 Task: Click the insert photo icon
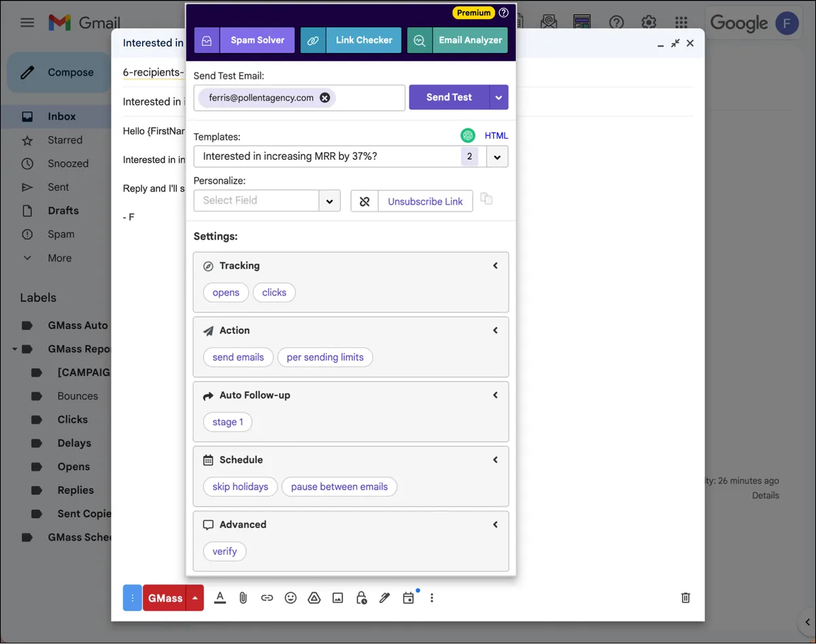[338, 598]
